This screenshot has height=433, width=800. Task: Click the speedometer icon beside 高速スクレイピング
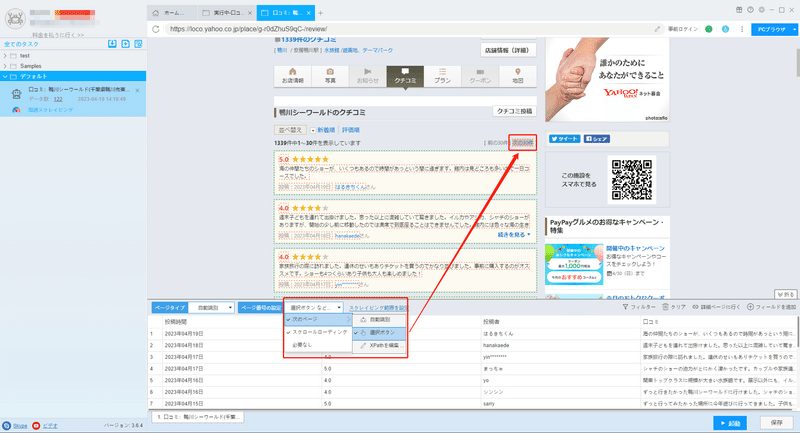16,110
